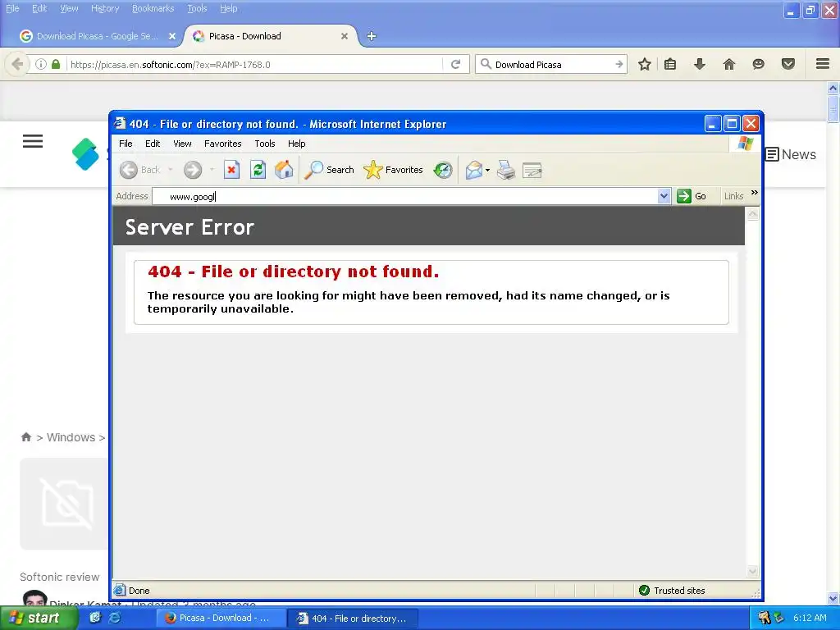Screen dimensions: 840x630
Task: Bookmark this page with star icon
Action: coord(645,64)
